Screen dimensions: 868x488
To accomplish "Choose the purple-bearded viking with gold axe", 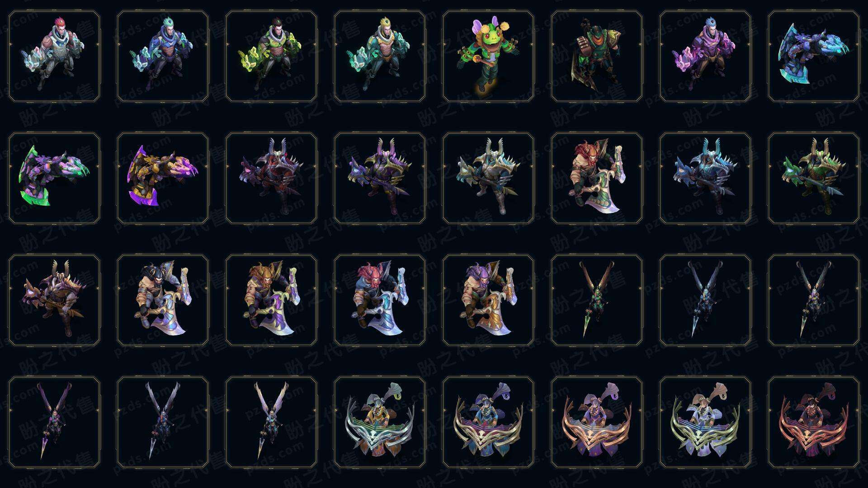I will point(488,300).
